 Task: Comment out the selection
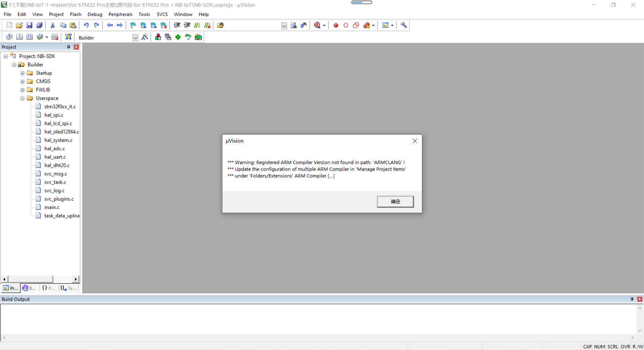[x=197, y=25]
